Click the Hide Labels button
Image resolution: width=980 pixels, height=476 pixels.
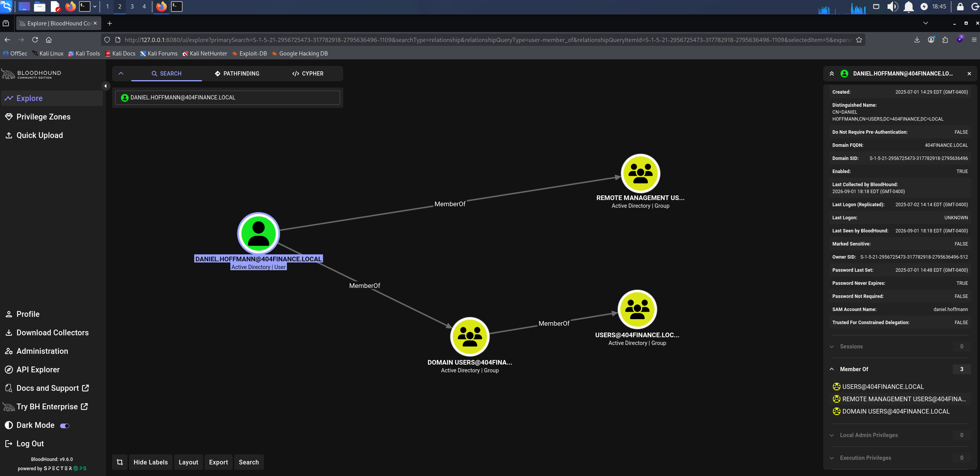click(x=151, y=462)
